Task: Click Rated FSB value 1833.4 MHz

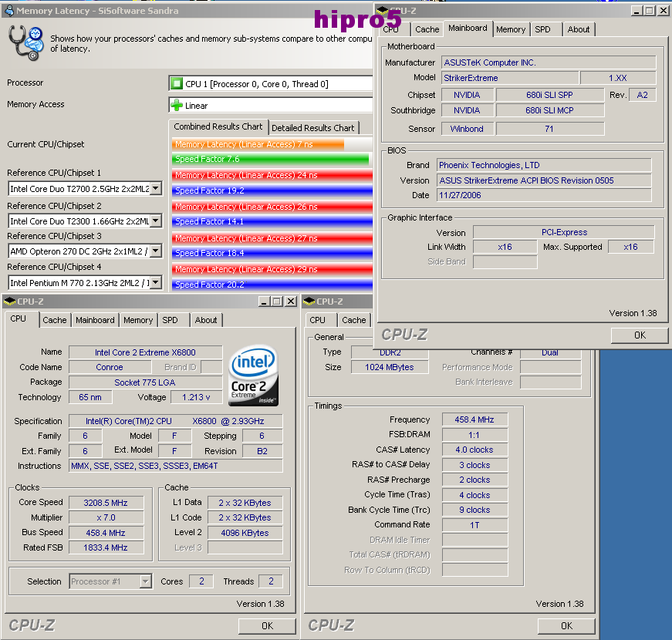Action: coord(106,547)
